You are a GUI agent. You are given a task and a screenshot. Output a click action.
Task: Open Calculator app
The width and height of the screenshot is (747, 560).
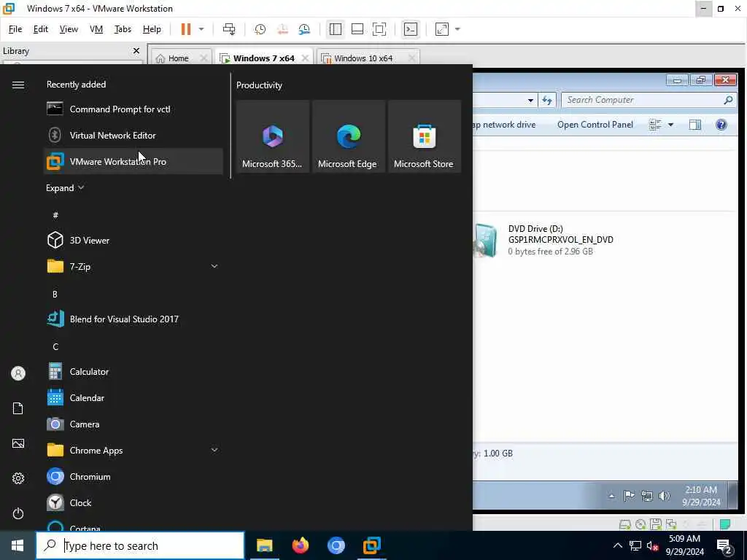[x=133, y=371]
